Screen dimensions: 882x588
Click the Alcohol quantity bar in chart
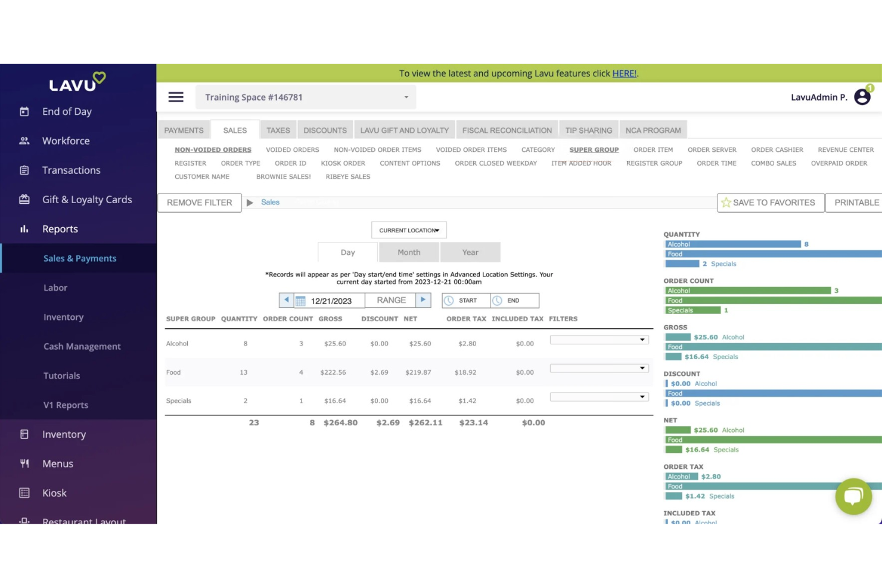732,244
